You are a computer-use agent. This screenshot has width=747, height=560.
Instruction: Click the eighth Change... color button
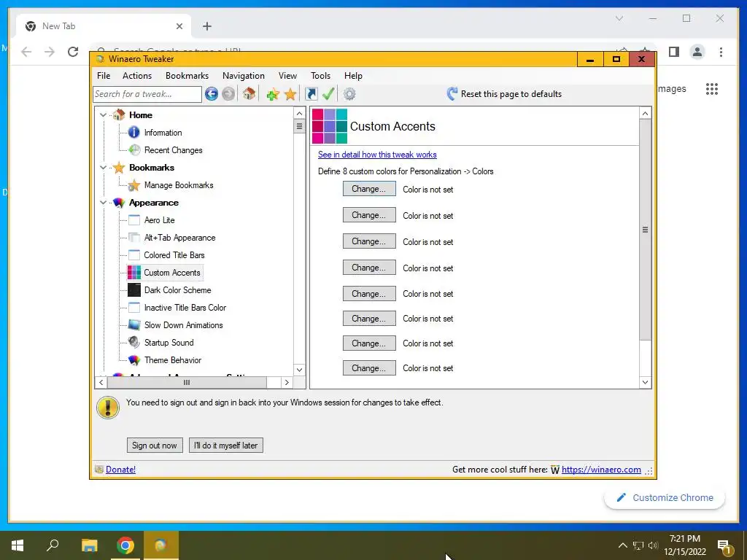(x=369, y=368)
